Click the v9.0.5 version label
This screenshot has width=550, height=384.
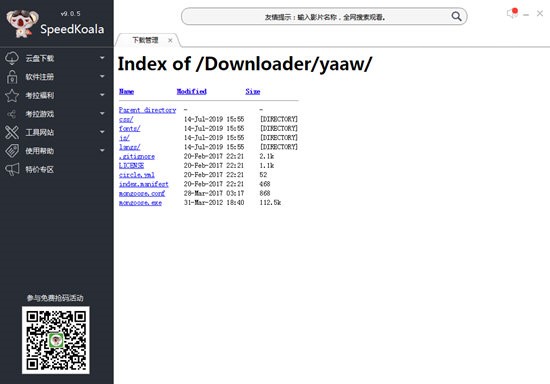coord(71,14)
